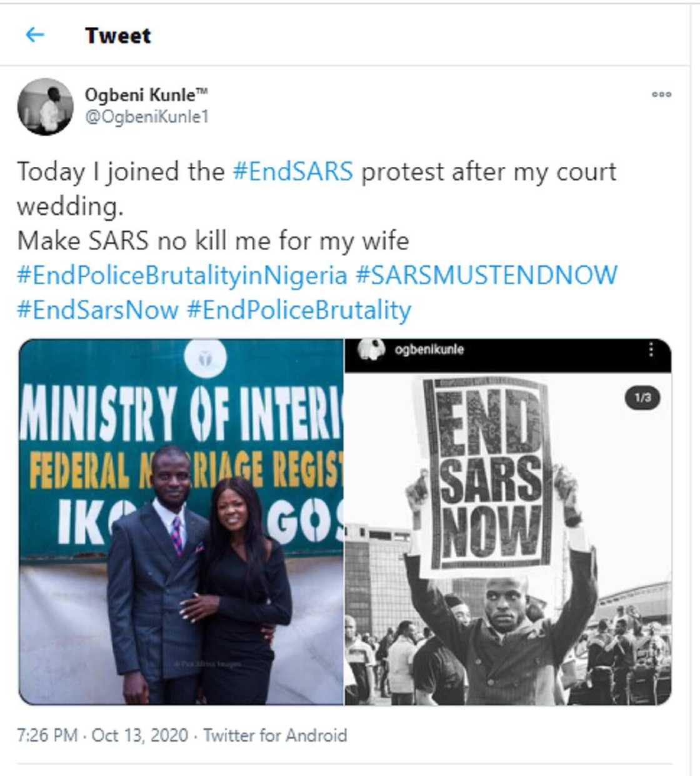The width and height of the screenshot is (700, 776).
Task: Click the Tweet page header title
Action: pyautogui.click(x=117, y=36)
